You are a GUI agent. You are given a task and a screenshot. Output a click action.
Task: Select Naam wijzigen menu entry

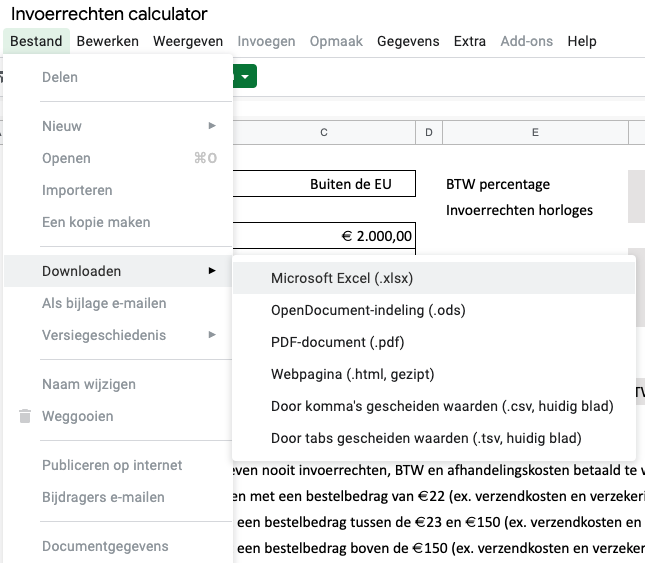point(89,384)
